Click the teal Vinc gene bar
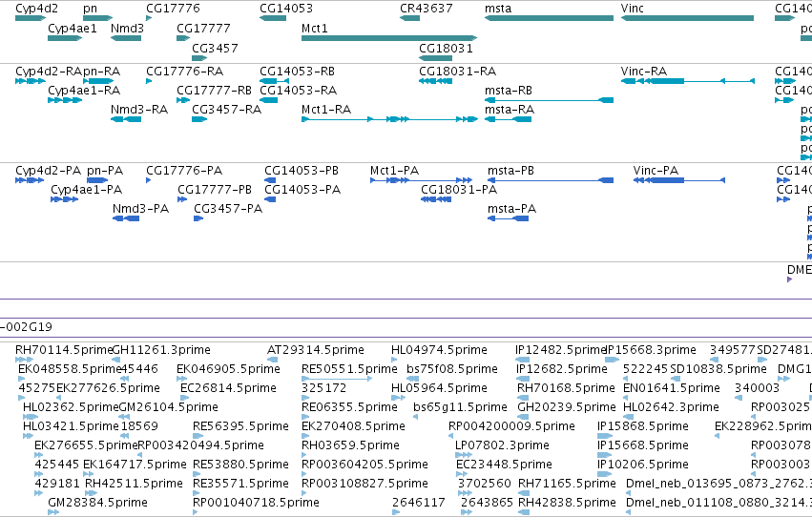812x517 pixels. pos(687,18)
